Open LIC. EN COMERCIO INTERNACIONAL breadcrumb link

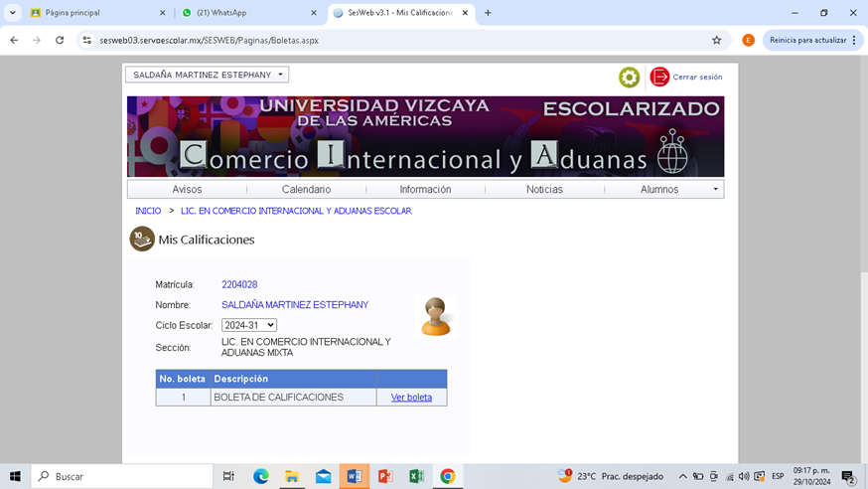click(296, 211)
